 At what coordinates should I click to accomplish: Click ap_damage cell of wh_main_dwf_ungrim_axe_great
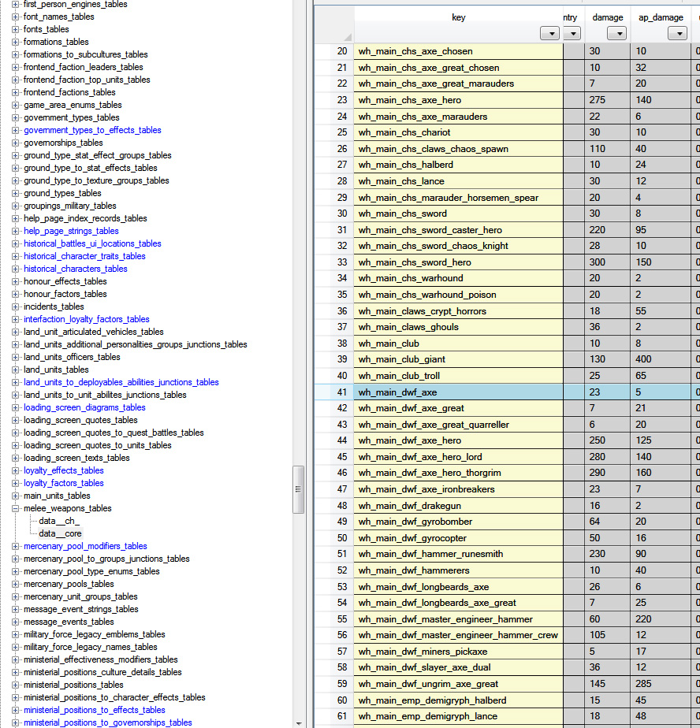(x=661, y=684)
